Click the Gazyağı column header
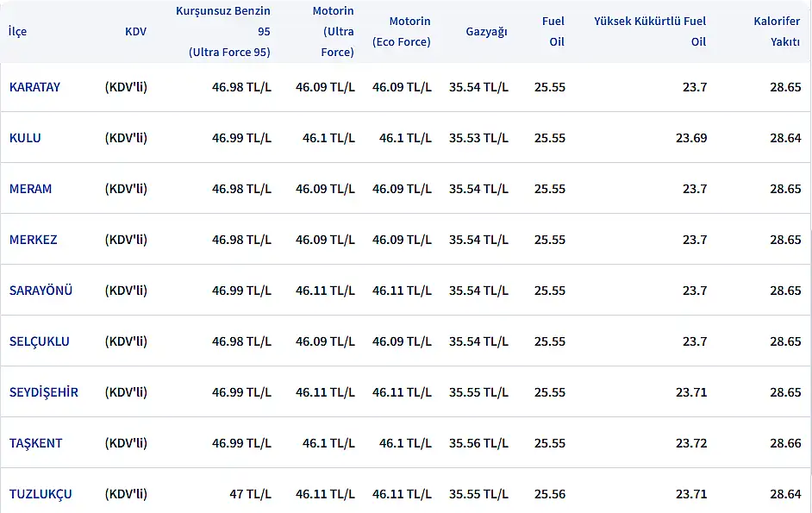Screen dimensions: 812x513 coord(486,32)
